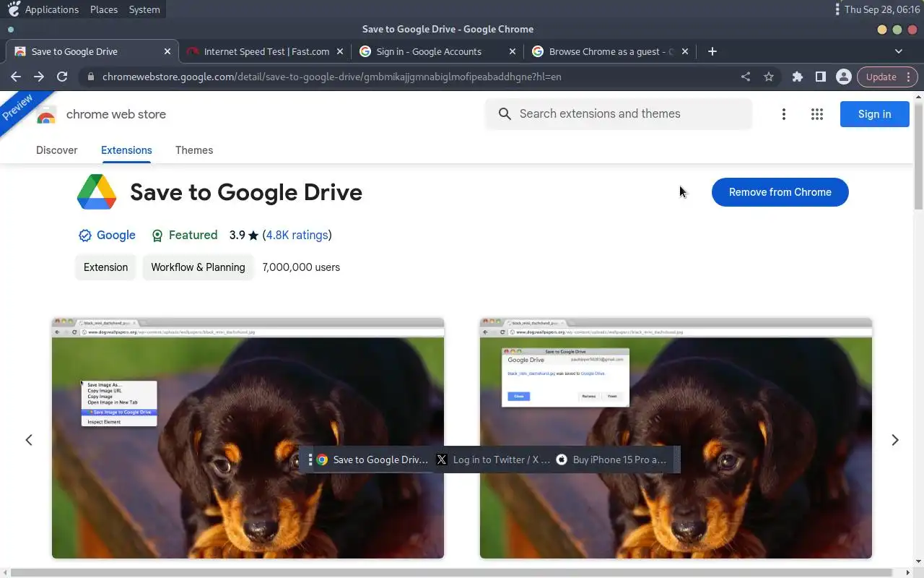924x578 pixels.
Task: Open the 4.8K ratings link
Action: pyautogui.click(x=297, y=235)
